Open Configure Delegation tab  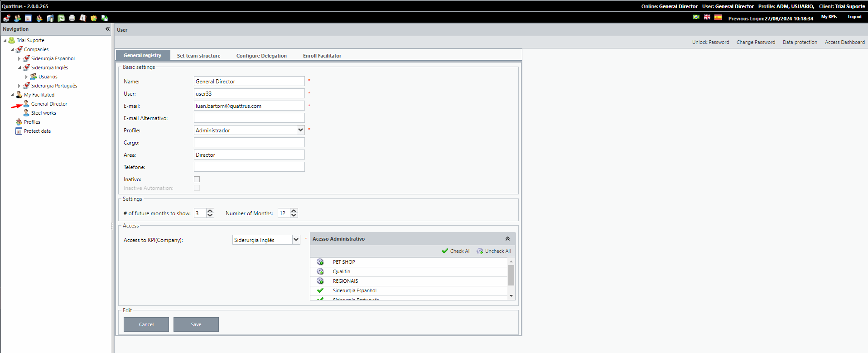tap(261, 56)
